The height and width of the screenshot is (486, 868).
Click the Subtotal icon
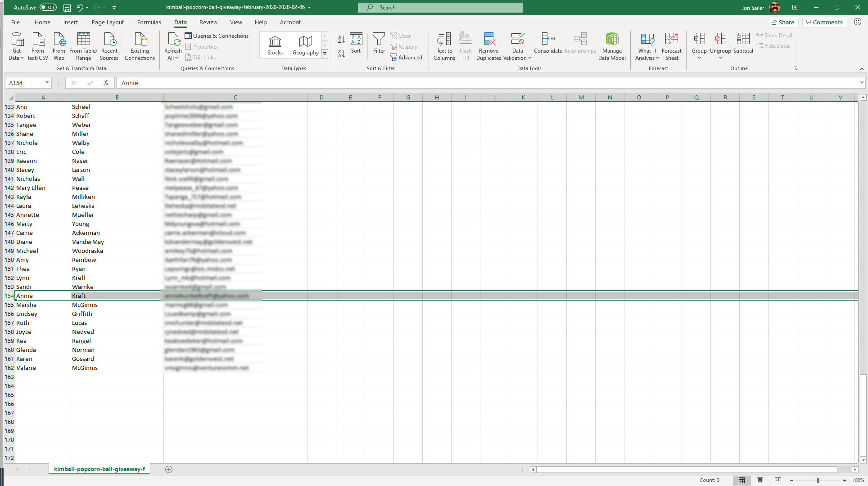coord(743,40)
